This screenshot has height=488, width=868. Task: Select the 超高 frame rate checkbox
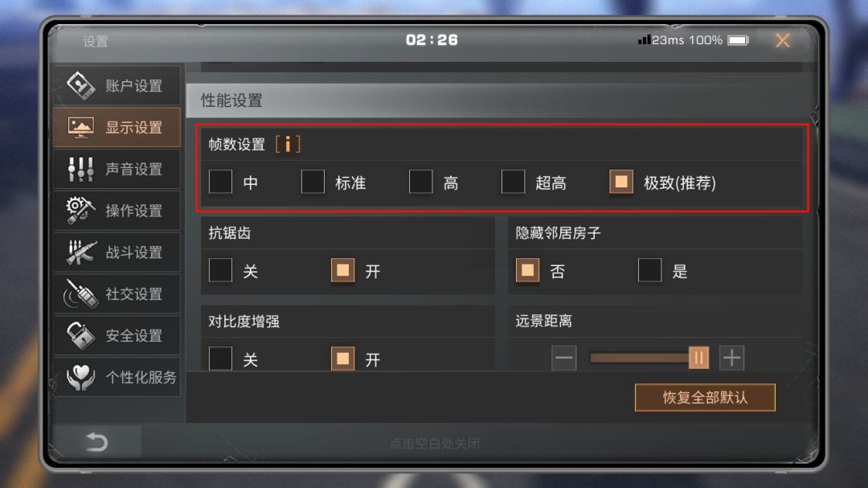tap(513, 182)
